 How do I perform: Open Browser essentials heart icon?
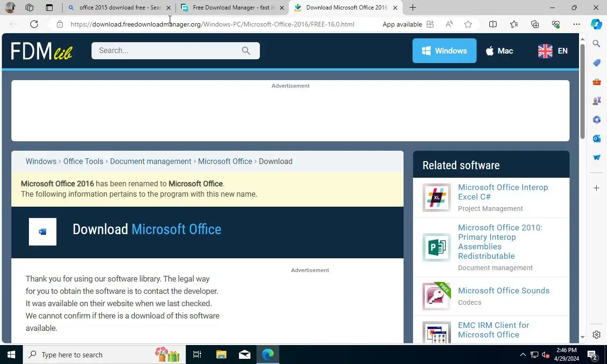556,24
